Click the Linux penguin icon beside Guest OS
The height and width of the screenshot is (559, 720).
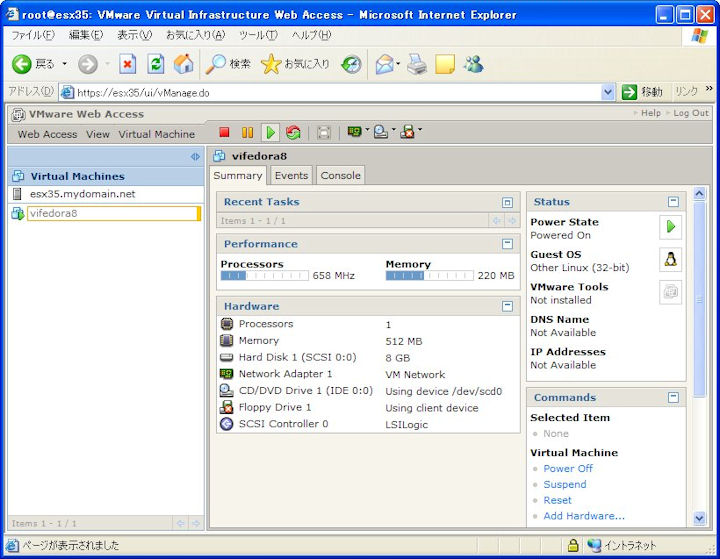click(x=670, y=260)
